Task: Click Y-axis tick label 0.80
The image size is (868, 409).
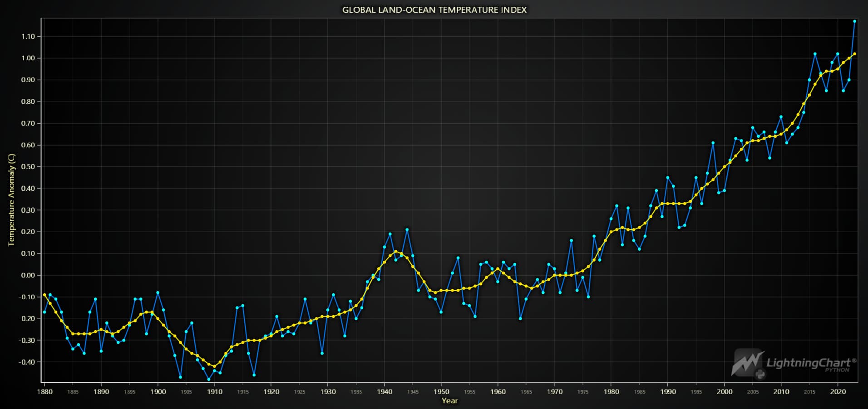Action: (28, 102)
